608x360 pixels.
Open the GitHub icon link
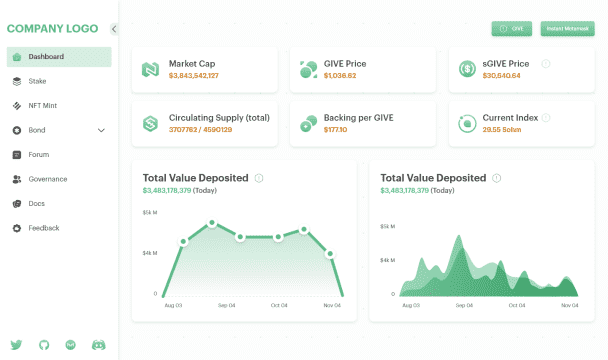(44, 345)
